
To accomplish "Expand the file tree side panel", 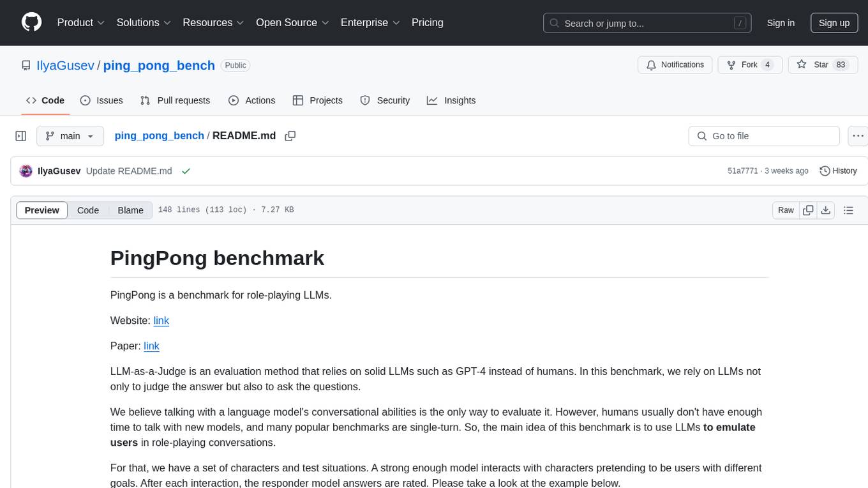I will [21, 136].
